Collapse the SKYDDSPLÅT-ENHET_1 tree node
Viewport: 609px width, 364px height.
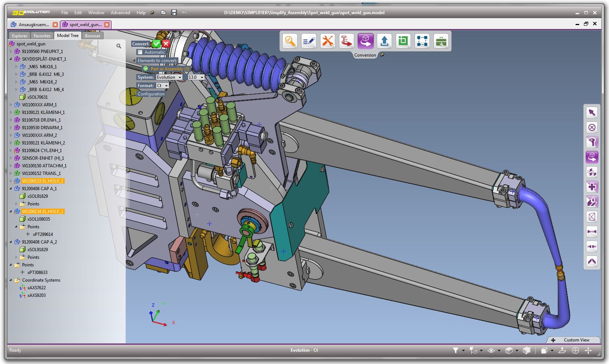11,59
